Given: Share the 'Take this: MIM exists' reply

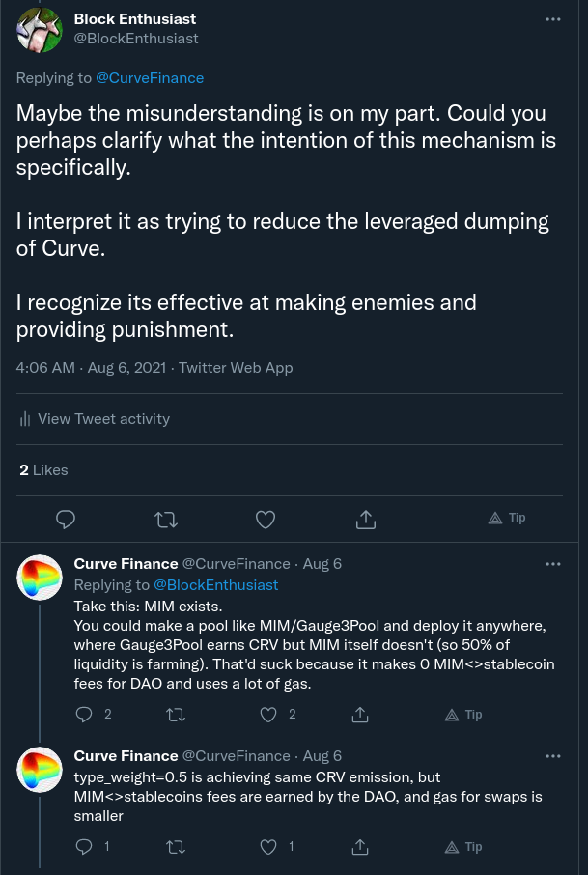Looking at the screenshot, I should [x=360, y=715].
